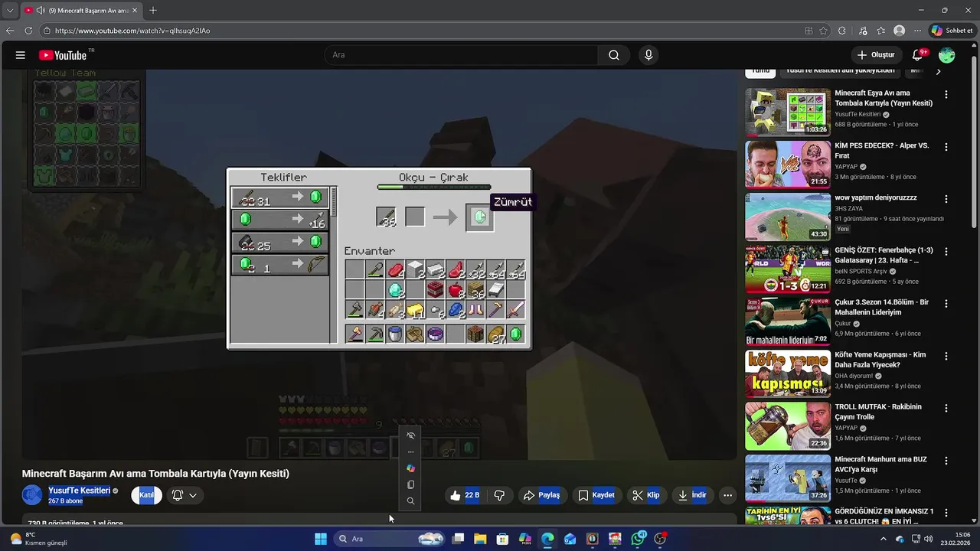Screen dimensions: 980x551
Task: Open File Explorer from the taskbar
Action: click(x=480, y=539)
